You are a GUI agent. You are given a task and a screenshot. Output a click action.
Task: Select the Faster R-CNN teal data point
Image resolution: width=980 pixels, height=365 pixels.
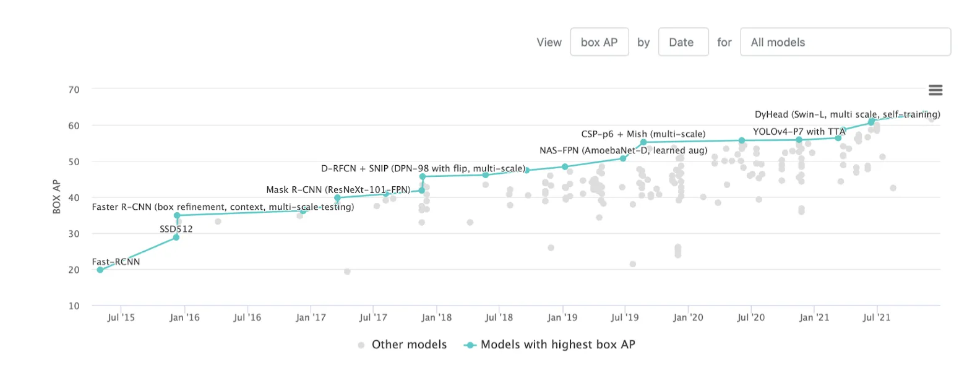click(177, 216)
